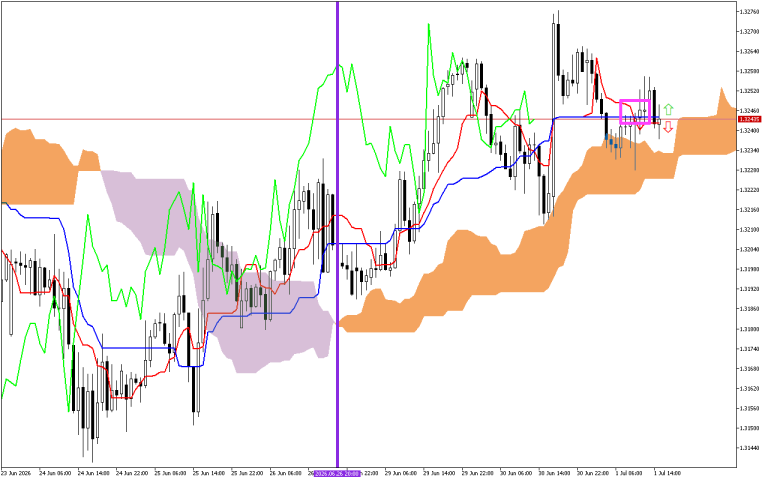This screenshot has height=480, width=768.
Task: Click the 1.31440 price scale label
Action: (749, 448)
